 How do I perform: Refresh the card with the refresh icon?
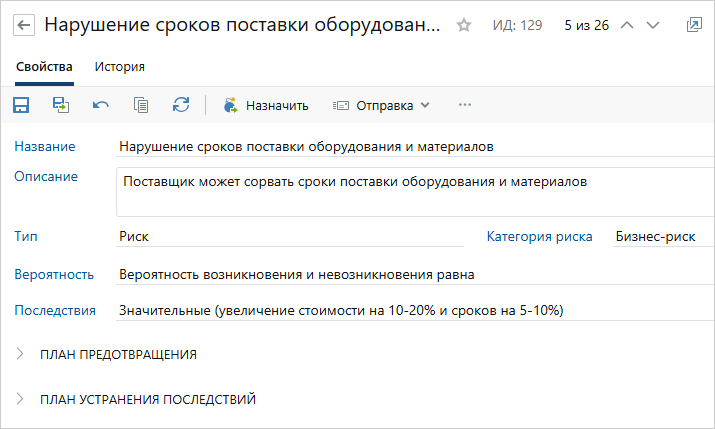181,105
